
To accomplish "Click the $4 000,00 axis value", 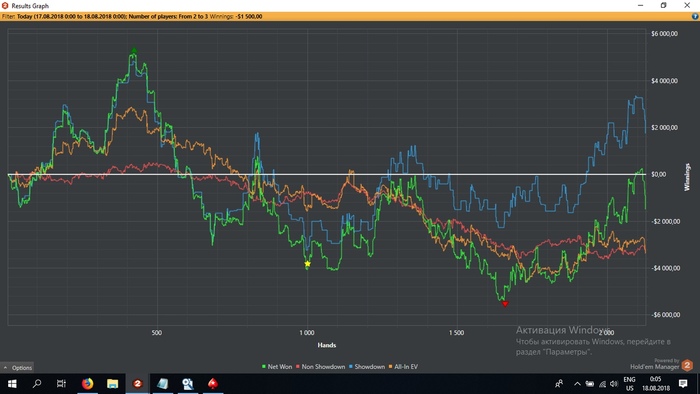I will pyautogui.click(x=664, y=81).
